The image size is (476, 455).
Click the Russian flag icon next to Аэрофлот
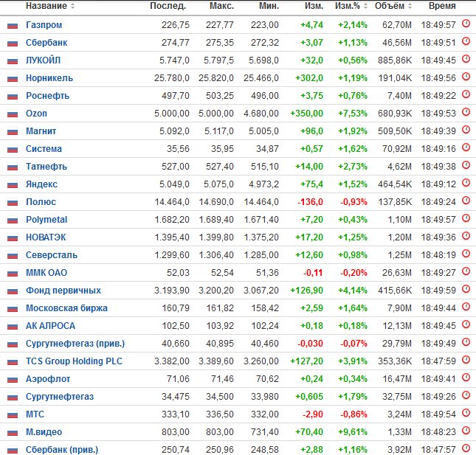pos(13,380)
